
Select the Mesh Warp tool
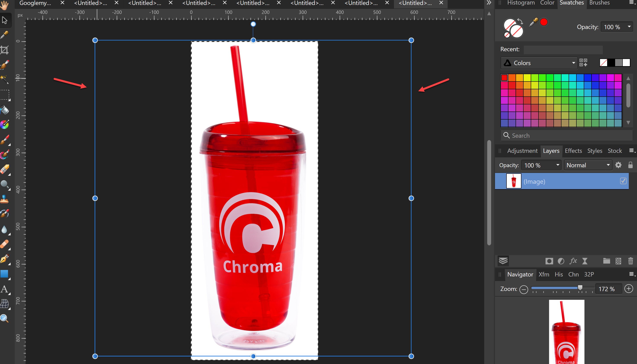5,304
